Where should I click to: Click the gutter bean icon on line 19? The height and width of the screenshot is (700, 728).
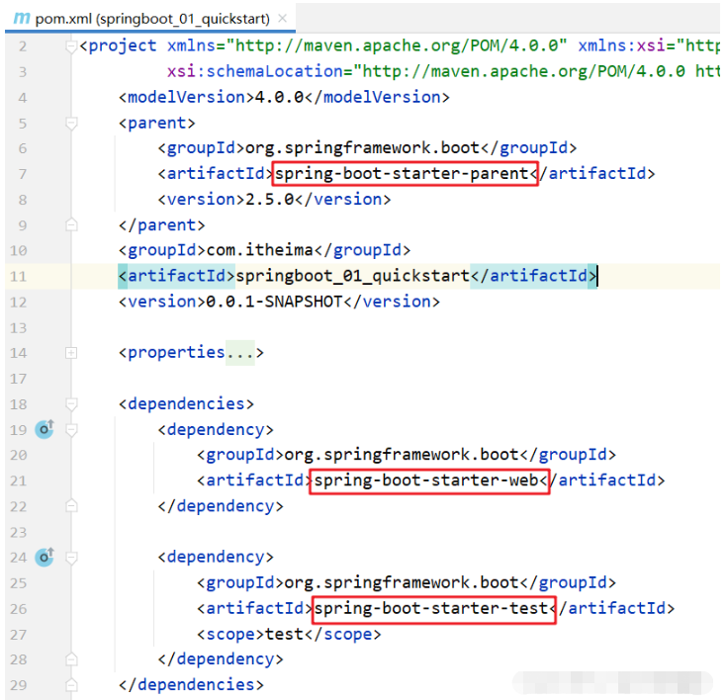point(45,429)
